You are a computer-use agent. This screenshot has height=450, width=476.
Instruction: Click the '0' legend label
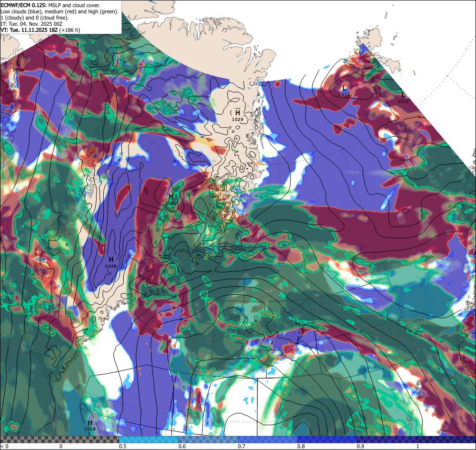pos(61,446)
